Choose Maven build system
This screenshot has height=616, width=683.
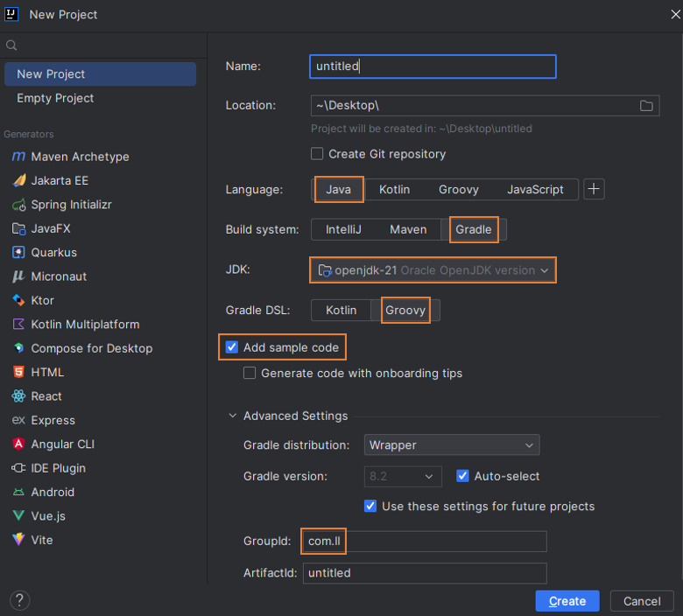coord(408,229)
